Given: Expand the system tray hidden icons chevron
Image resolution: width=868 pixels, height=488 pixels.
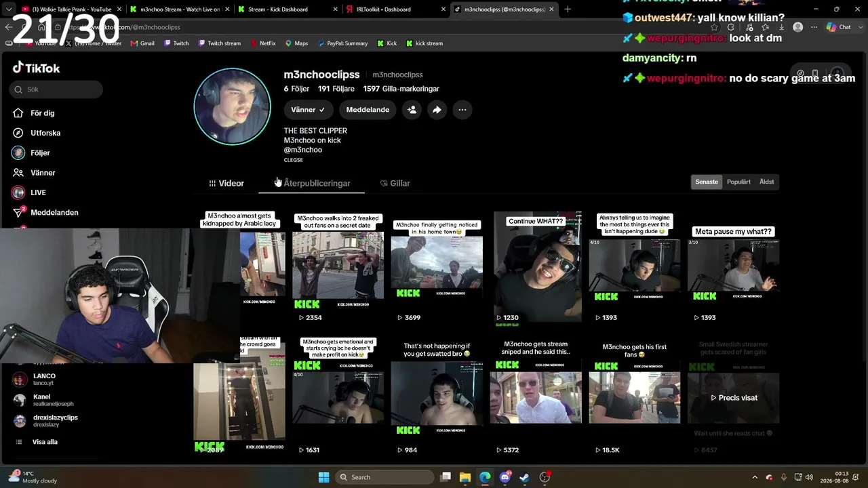Looking at the screenshot, I should 755,477.
